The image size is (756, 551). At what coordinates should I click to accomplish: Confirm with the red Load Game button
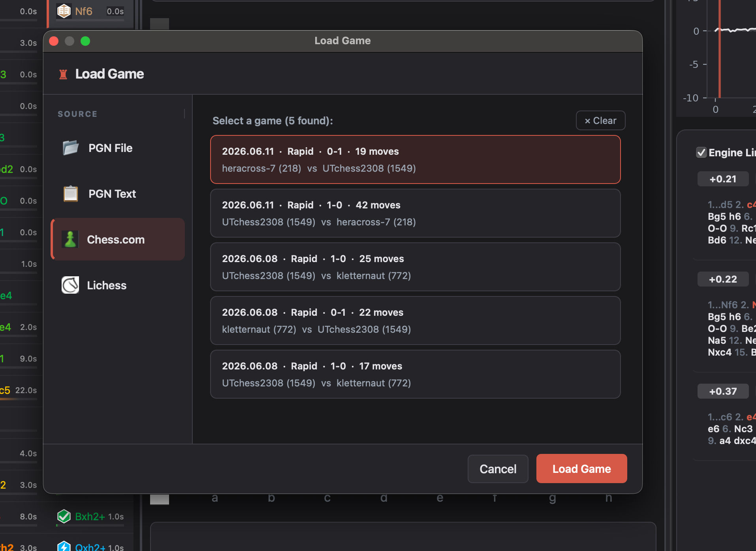[581, 469]
